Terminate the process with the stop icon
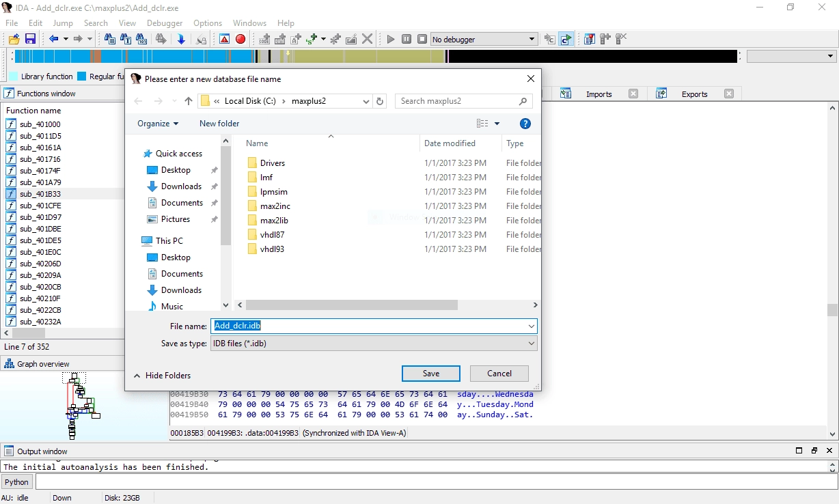The image size is (839, 504). click(422, 39)
